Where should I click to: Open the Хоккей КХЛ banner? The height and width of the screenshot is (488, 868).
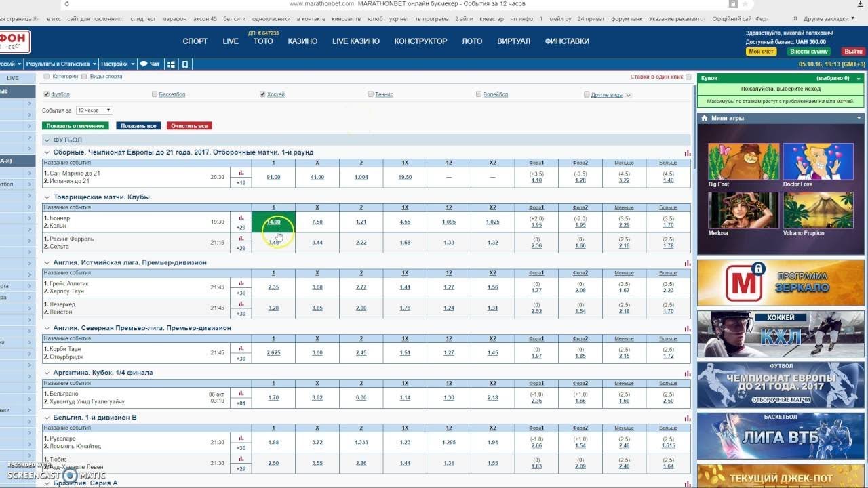point(780,333)
